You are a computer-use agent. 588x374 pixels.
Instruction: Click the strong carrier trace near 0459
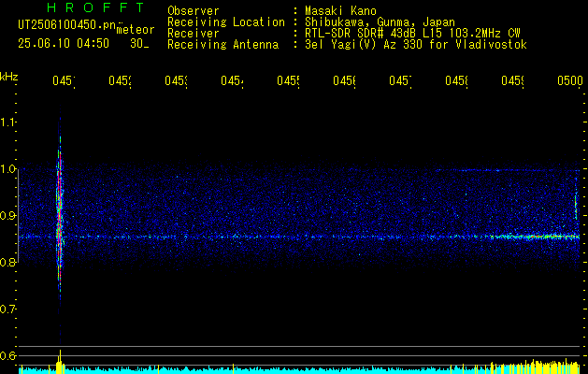[533, 237]
